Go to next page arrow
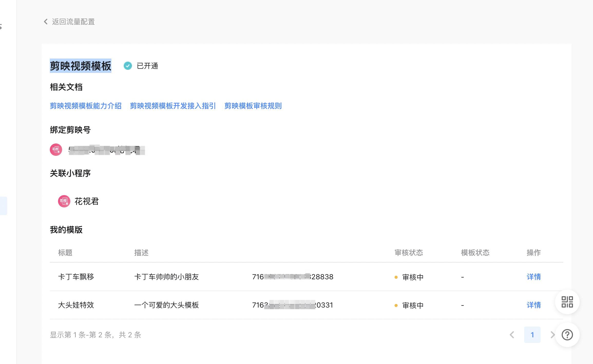This screenshot has width=593, height=364. point(552,335)
